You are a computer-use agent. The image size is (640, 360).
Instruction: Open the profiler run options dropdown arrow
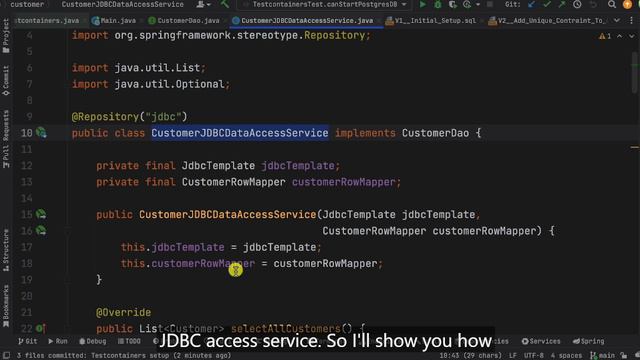[x=478, y=4]
